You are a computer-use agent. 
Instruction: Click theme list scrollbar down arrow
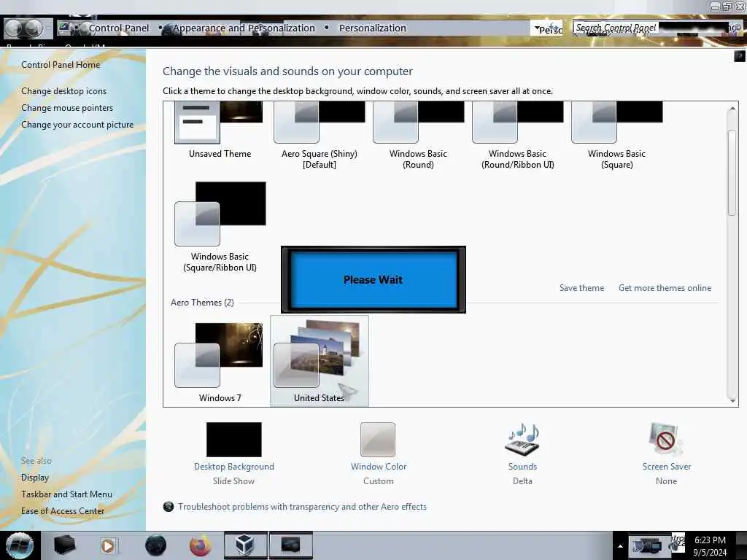pyautogui.click(x=732, y=400)
